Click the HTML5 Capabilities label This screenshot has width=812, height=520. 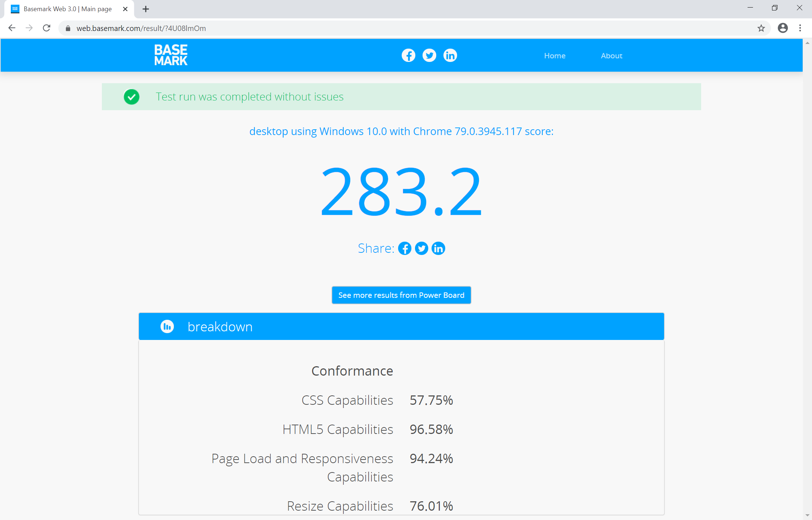point(338,430)
